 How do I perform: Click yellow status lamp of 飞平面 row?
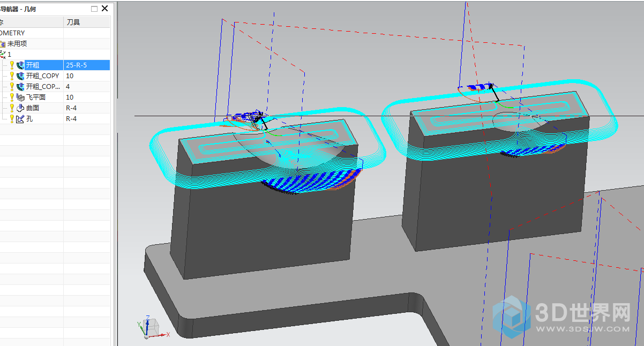pos(12,97)
